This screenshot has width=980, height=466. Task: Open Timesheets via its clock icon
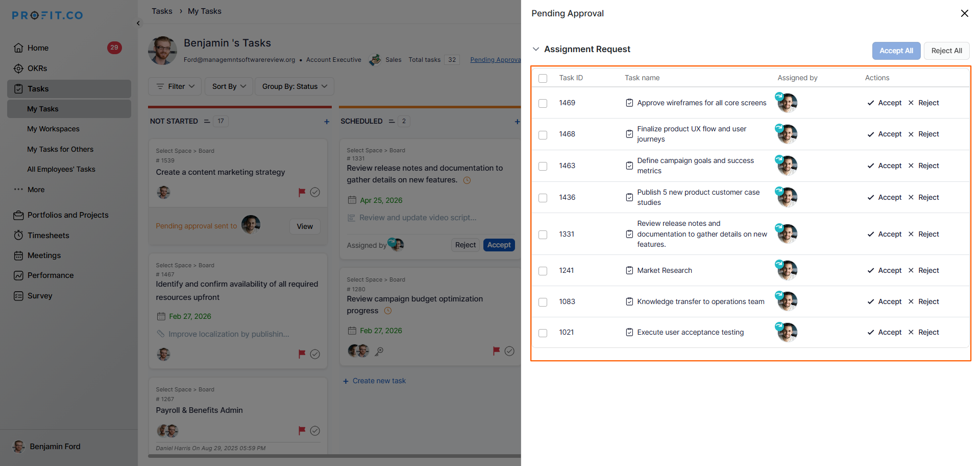tap(18, 236)
